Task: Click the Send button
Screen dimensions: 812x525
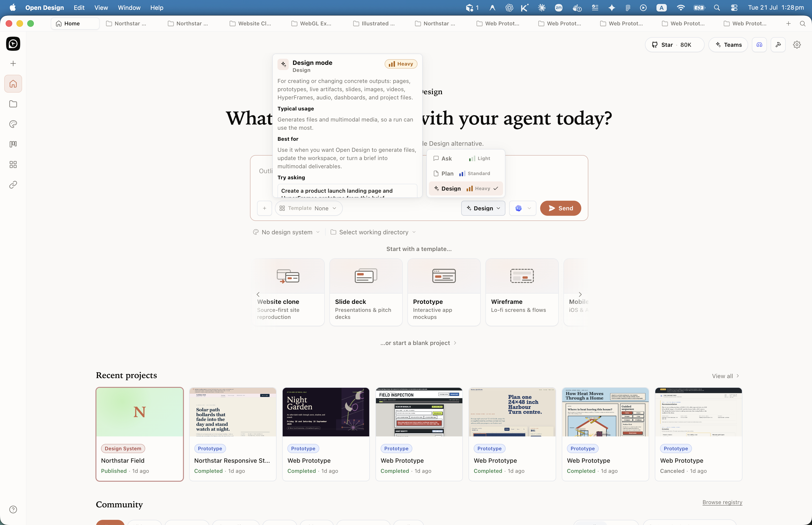Action: click(x=560, y=208)
